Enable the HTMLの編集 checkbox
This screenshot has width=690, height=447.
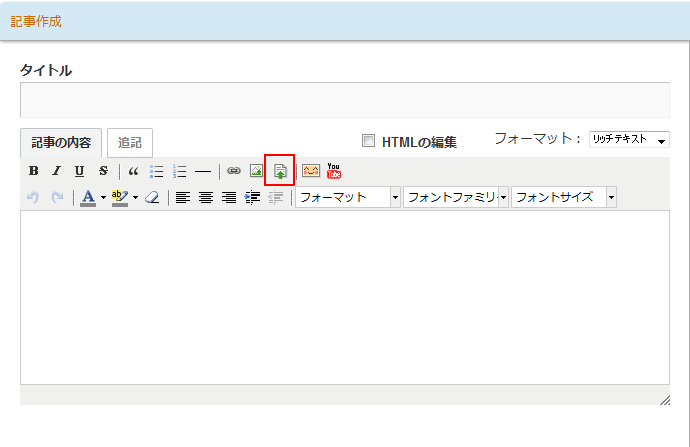click(368, 141)
